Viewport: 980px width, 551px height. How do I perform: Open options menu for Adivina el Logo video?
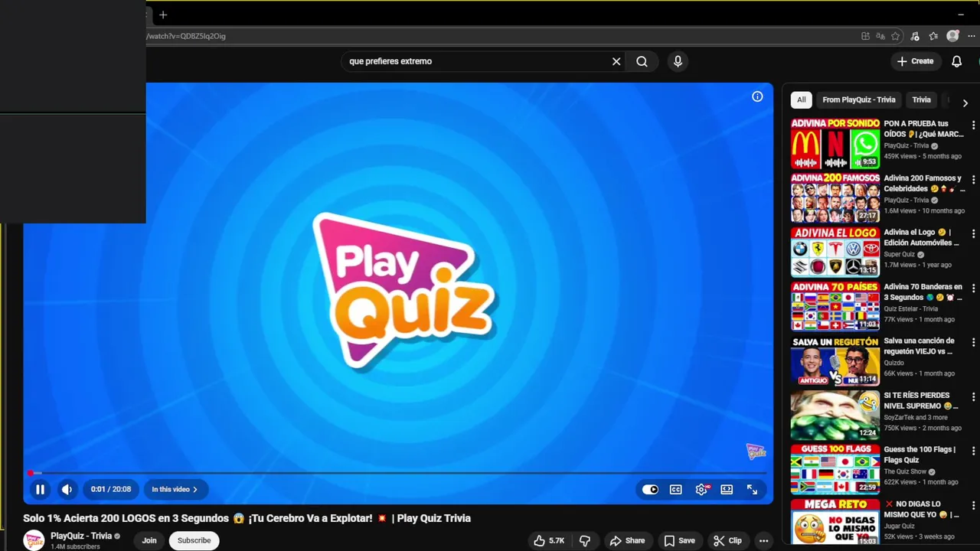pyautogui.click(x=973, y=234)
